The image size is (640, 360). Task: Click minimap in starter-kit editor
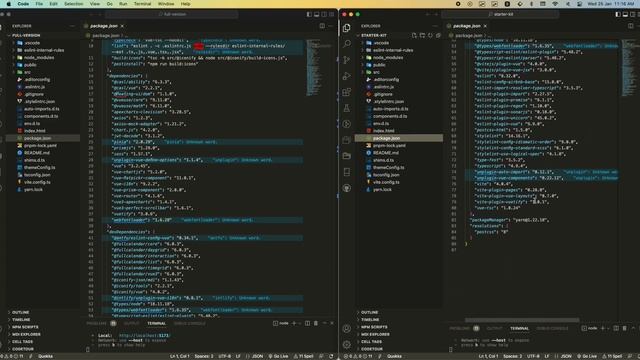point(629,67)
